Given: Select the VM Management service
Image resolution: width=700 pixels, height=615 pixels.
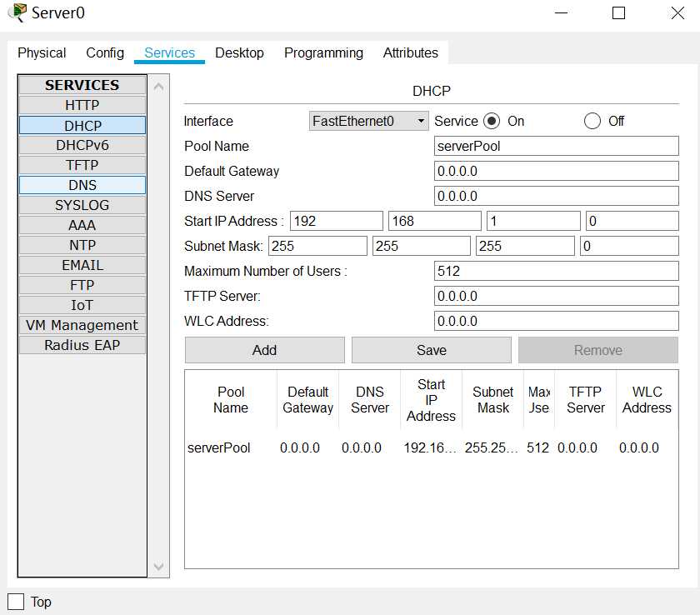Looking at the screenshot, I should click(82, 325).
